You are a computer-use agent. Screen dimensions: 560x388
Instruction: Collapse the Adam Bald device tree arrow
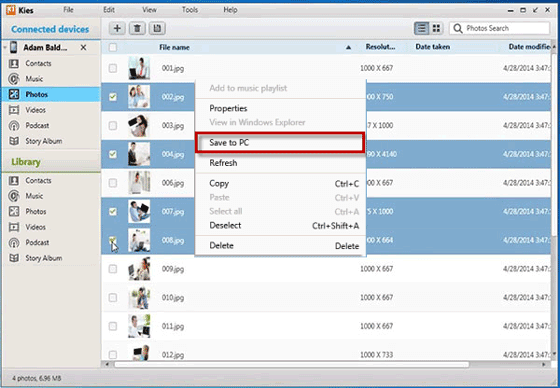click(x=5, y=48)
